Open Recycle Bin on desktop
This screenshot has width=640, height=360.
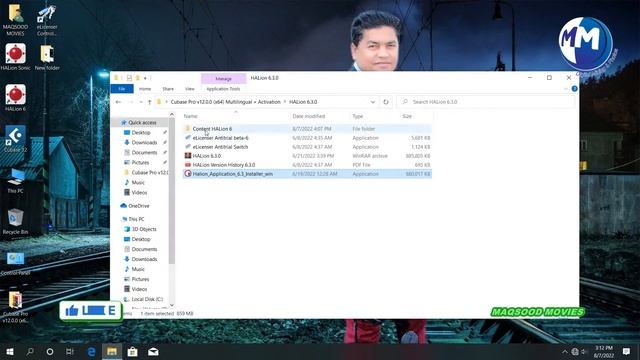pos(16,221)
